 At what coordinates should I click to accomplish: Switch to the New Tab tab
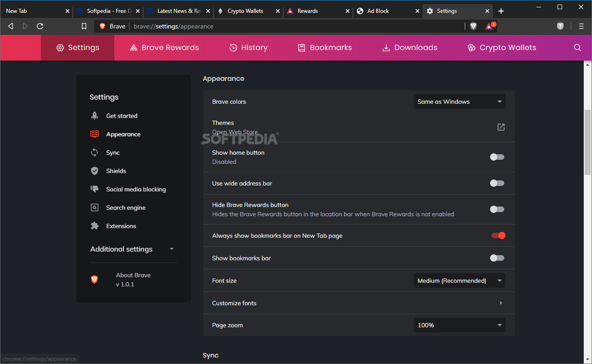coord(37,11)
